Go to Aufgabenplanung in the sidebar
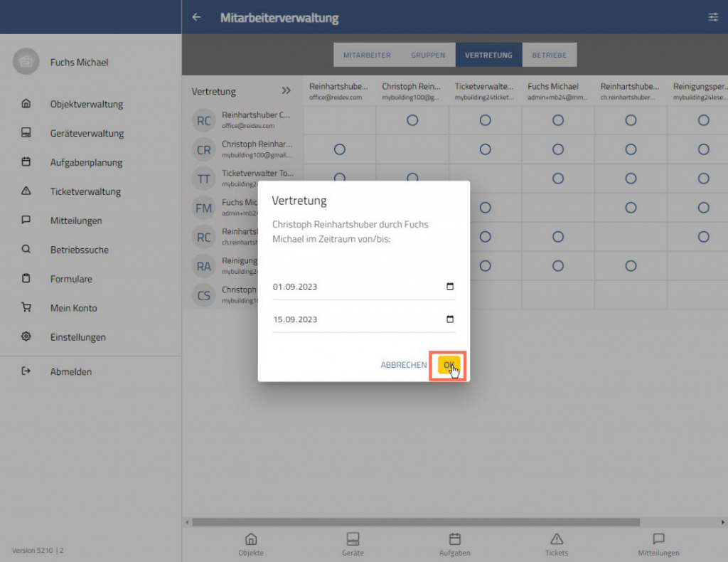This screenshot has height=562, width=728. (86, 163)
